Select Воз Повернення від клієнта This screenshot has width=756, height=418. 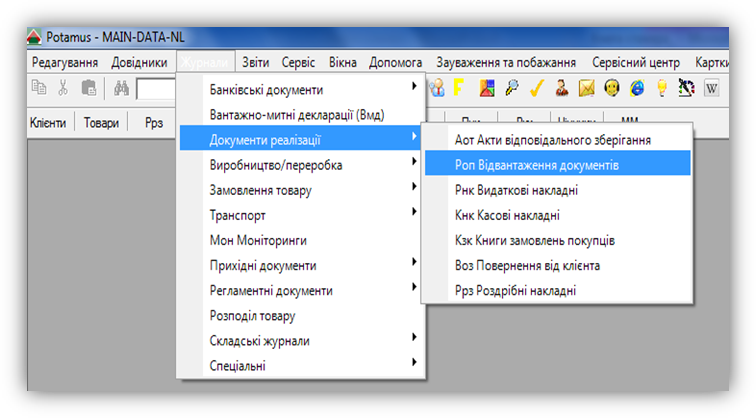pos(557,265)
